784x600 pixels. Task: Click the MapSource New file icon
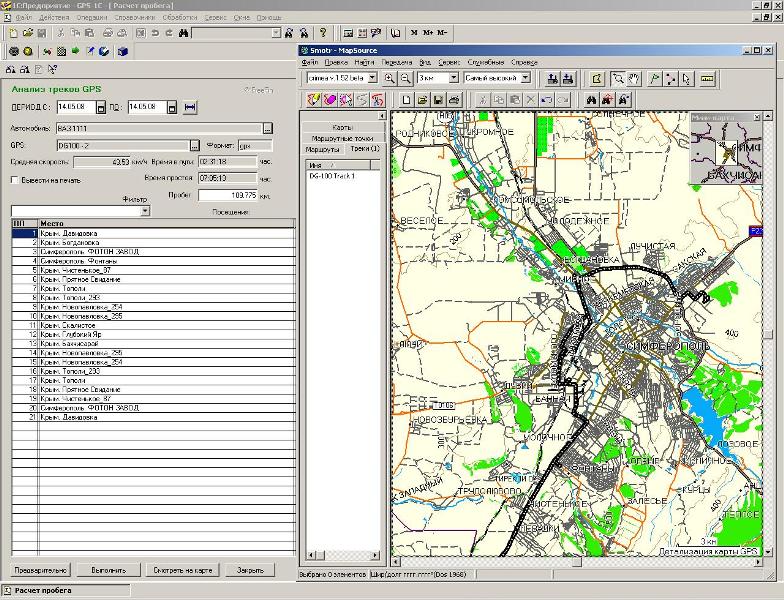pyautogui.click(x=406, y=100)
